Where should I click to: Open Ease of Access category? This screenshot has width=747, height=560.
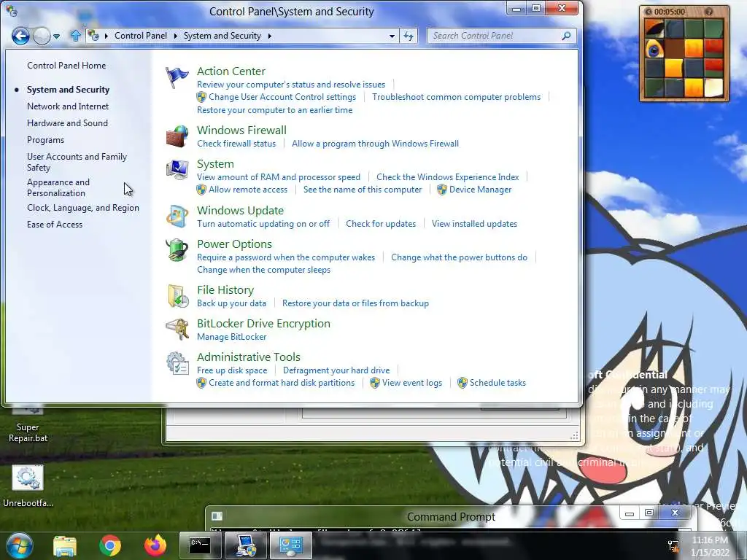pos(54,225)
